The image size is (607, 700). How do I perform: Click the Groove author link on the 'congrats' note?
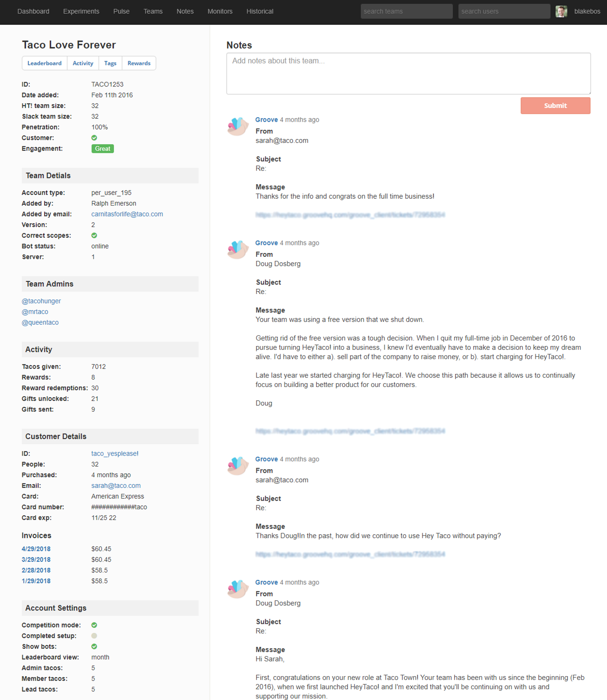point(266,120)
